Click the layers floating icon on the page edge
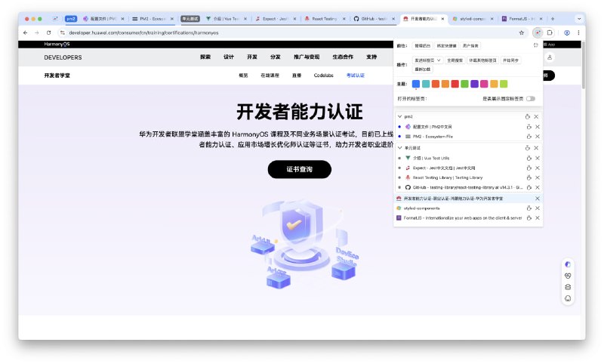 tap(568, 287)
